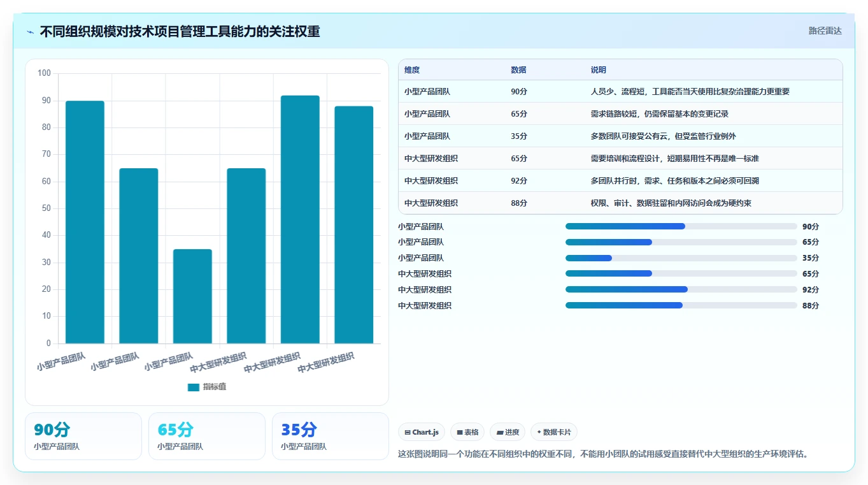The height and width of the screenshot is (485, 868).
Task: Open the 35分 stat card
Action: click(x=331, y=436)
